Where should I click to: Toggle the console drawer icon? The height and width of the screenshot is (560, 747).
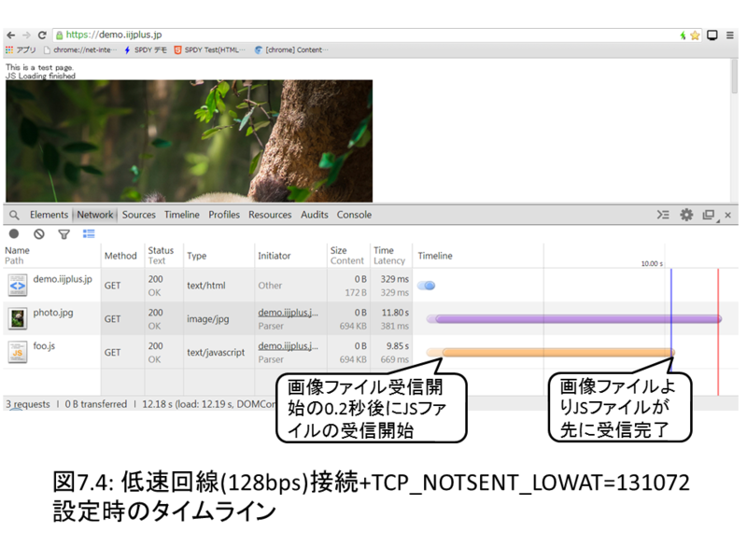point(663,215)
